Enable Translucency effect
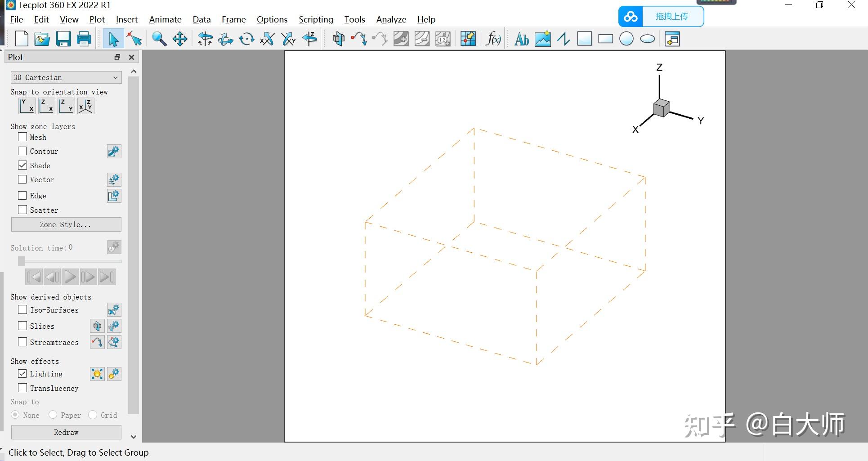Image resolution: width=868 pixels, height=461 pixels. point(22,387)
